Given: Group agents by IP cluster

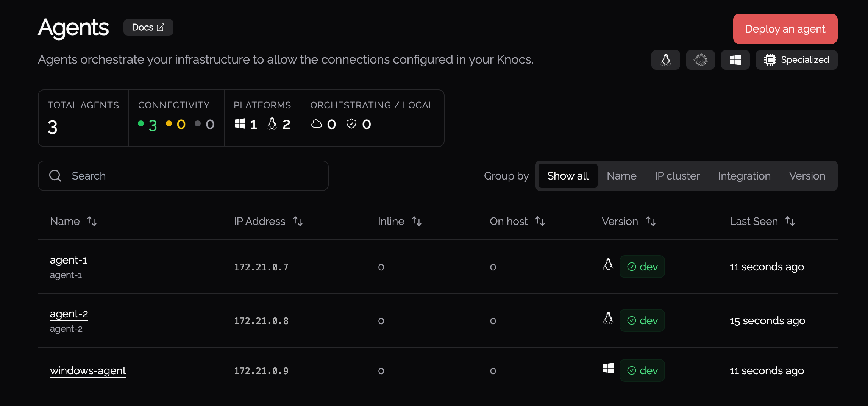Looking at the screenshot, I should click(x=677, y=176).
